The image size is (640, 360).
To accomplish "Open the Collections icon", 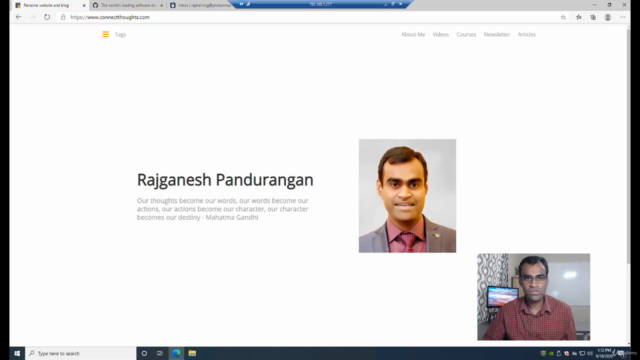I will click(x=593, y=17).
